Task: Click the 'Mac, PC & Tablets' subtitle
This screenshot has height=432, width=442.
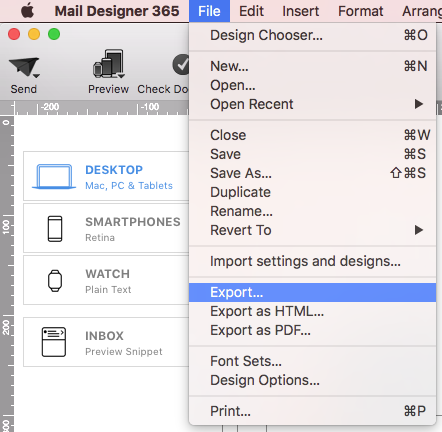Action: click(129, 186)
